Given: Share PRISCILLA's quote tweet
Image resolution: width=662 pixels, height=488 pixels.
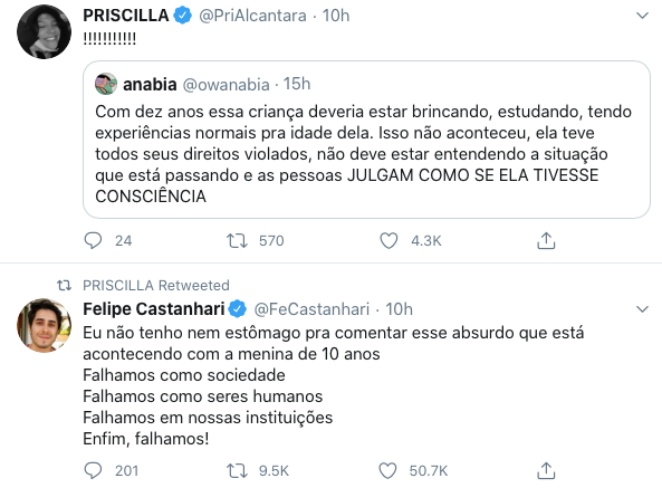Looking at the screenshot, I should pyautogui.click(x=546, y=240).
